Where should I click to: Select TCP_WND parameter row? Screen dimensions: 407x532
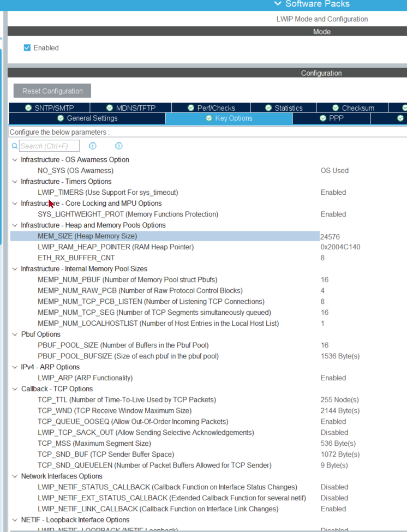115,411
